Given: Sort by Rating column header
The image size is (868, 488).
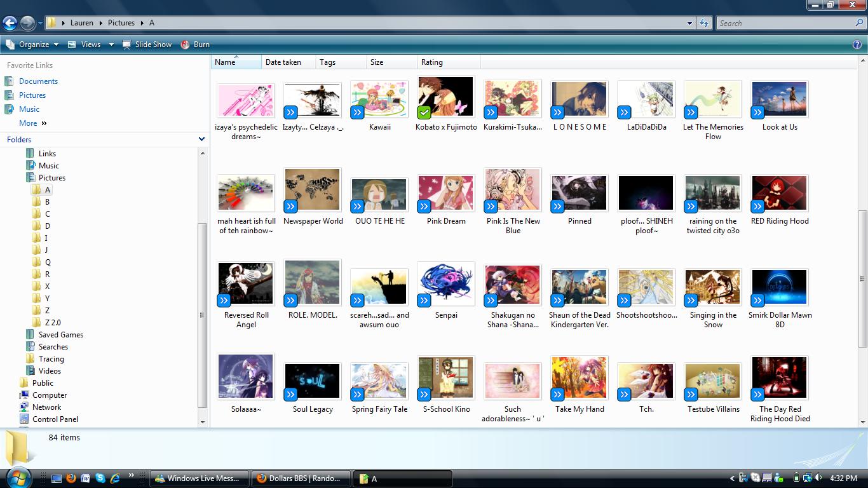Looking at the screenshot, I should pos(449,62).
